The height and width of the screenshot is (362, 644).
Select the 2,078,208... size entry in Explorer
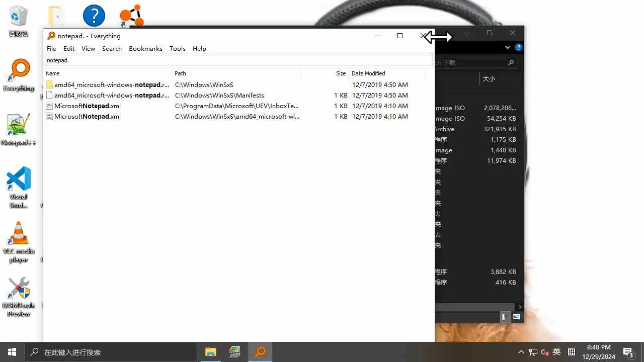click(x=500, y=108)
